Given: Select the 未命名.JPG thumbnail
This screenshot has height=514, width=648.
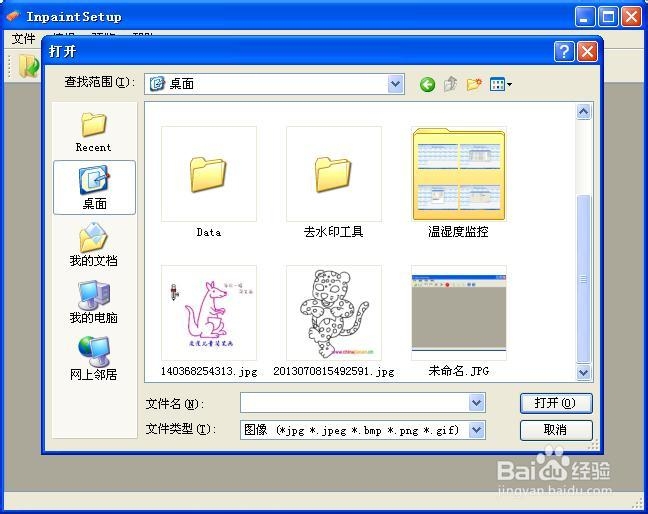Looking at the screenshot, I should 459,313.
